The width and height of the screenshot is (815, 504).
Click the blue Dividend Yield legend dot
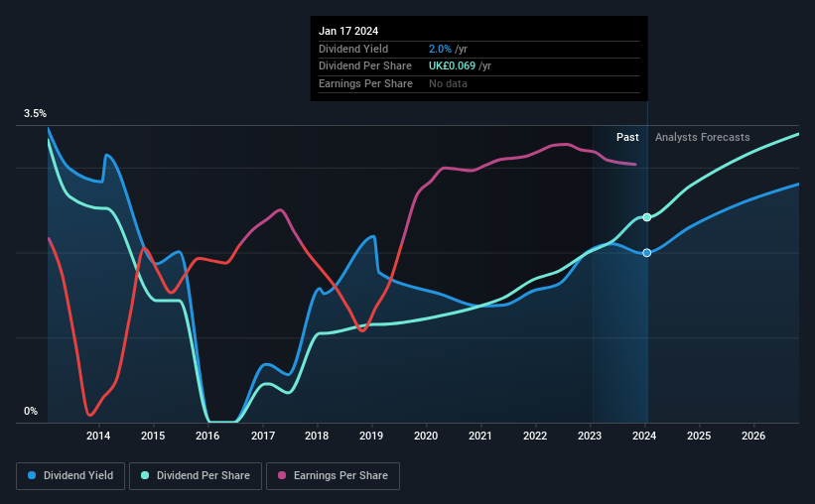32,475
